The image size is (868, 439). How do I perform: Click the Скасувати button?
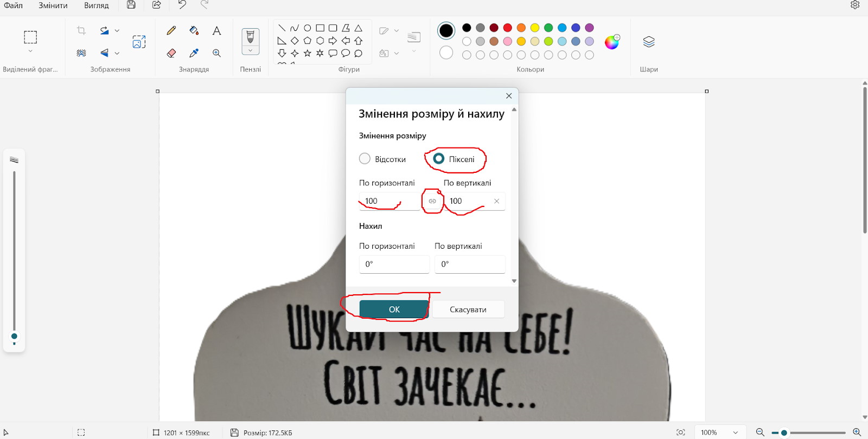(468, 309)
